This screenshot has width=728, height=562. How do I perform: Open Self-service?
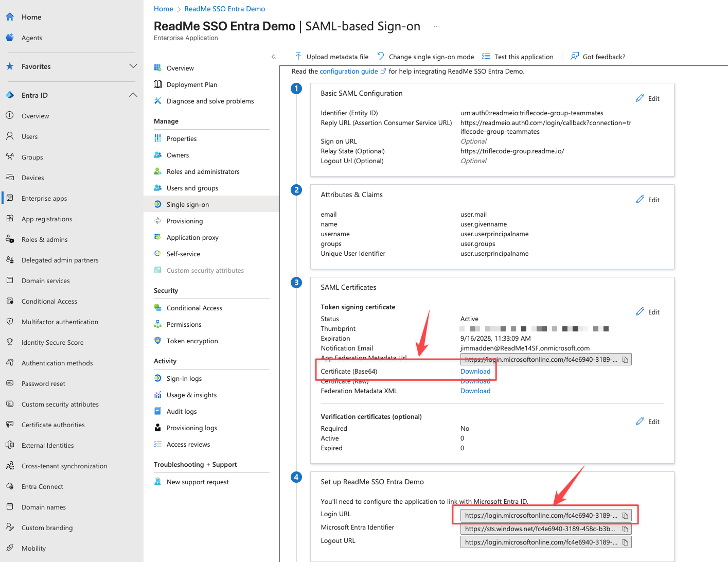pyautogui.click(x=183, y=254)
